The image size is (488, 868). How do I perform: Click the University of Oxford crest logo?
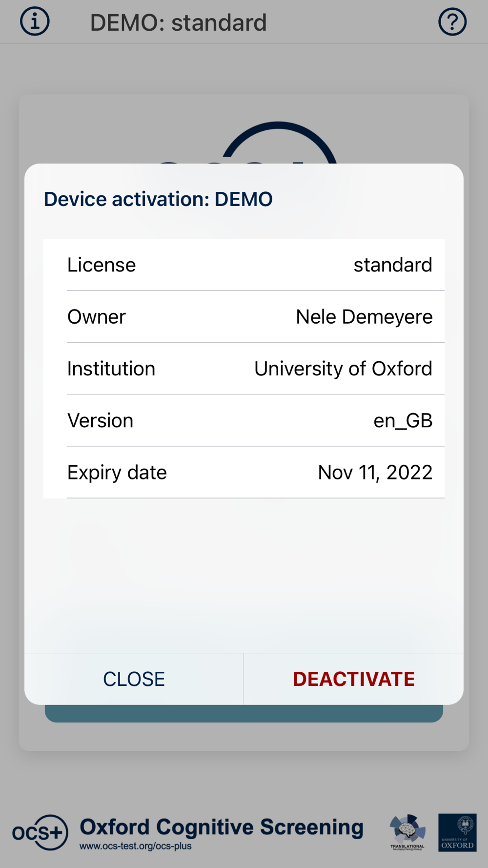pos(457,832)
